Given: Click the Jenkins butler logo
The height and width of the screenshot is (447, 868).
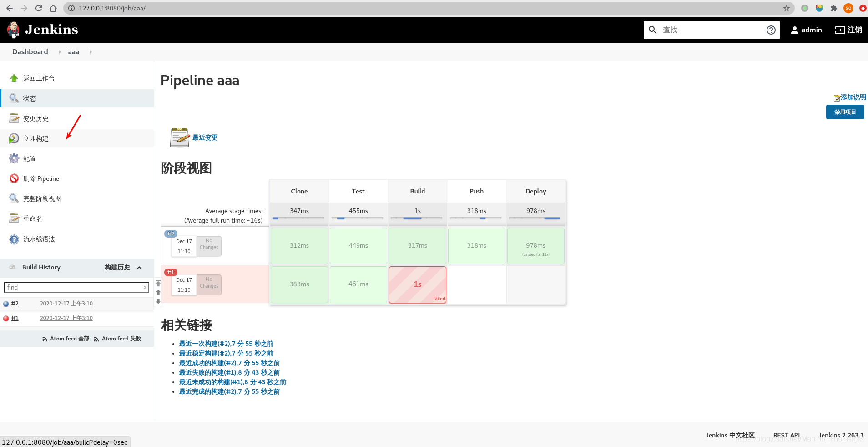Looking at the screenshot, I should click(x=13, y=30).
